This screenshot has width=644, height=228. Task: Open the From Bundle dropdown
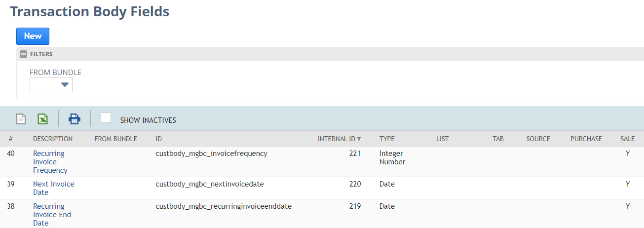51,84
